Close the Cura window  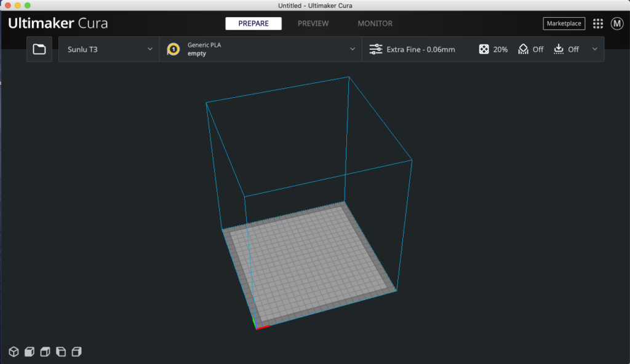coord(7,5)
